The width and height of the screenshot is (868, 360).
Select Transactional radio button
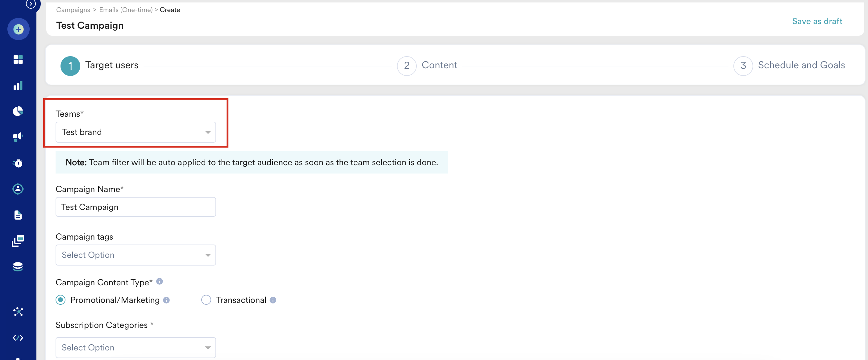tap(206, 300)
